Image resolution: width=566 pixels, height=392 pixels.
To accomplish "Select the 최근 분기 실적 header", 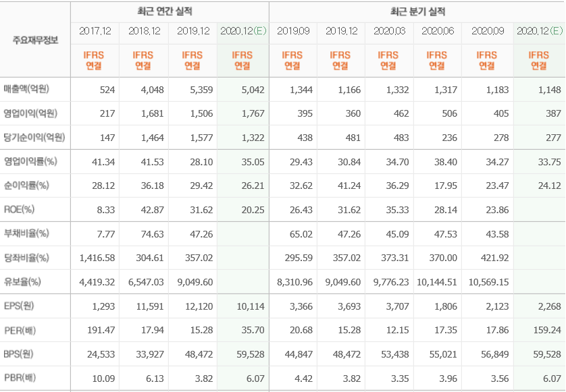I will (417, 11).
